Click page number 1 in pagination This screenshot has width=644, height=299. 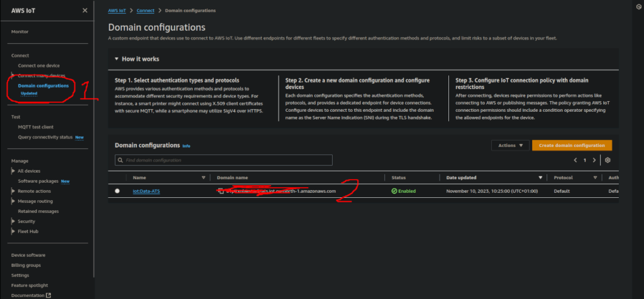pos(585,160)
